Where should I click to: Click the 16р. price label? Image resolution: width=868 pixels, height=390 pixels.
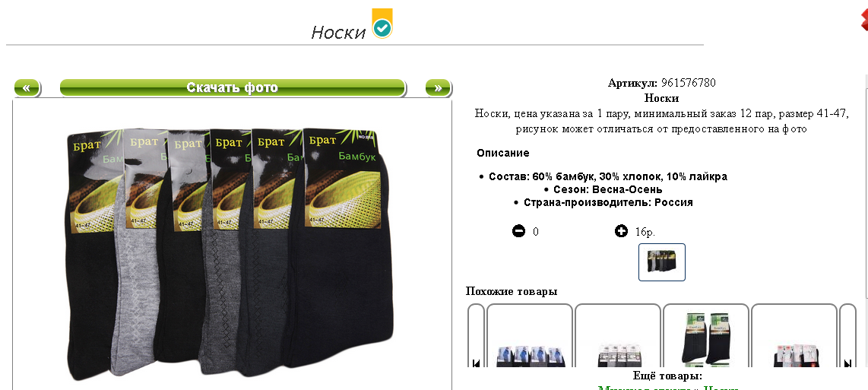point(645,232)
